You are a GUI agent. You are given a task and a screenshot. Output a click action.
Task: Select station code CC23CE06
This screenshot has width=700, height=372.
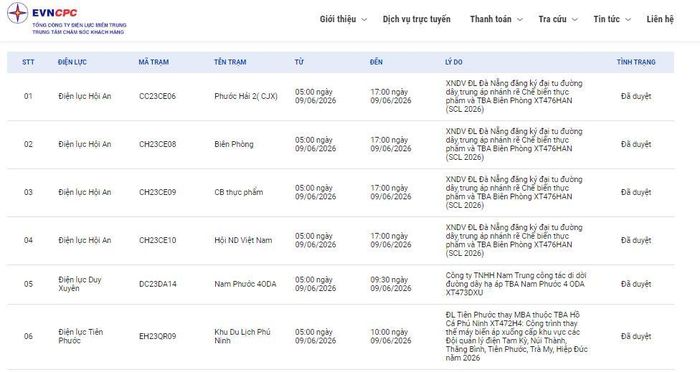(157, 96)
